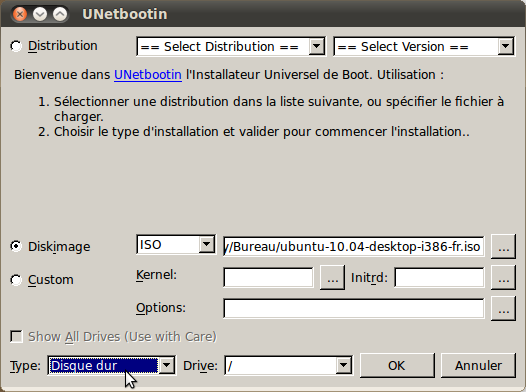526x392 pixels.
Task: Maximize the UNetbootin window
Action: pos(60,14)
